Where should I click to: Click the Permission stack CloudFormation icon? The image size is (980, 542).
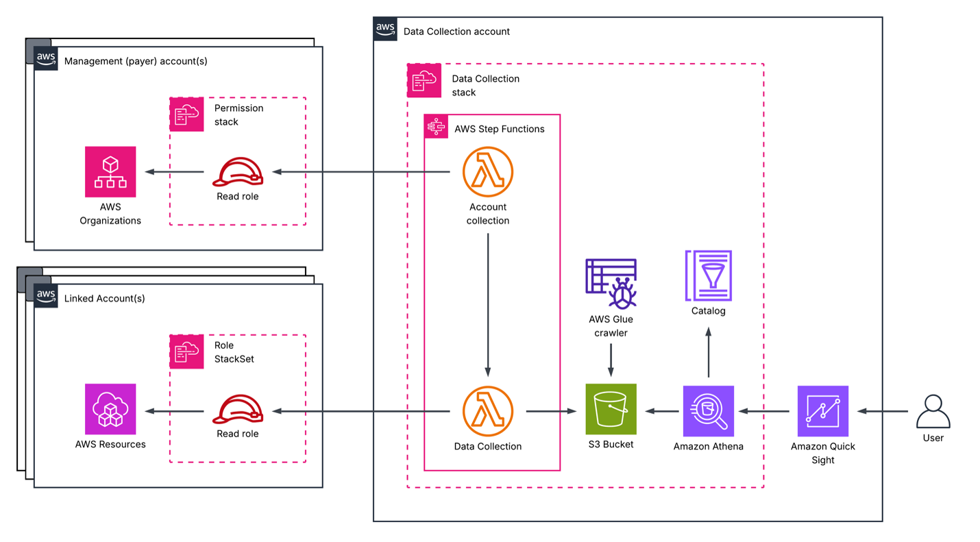coord(187,114)
